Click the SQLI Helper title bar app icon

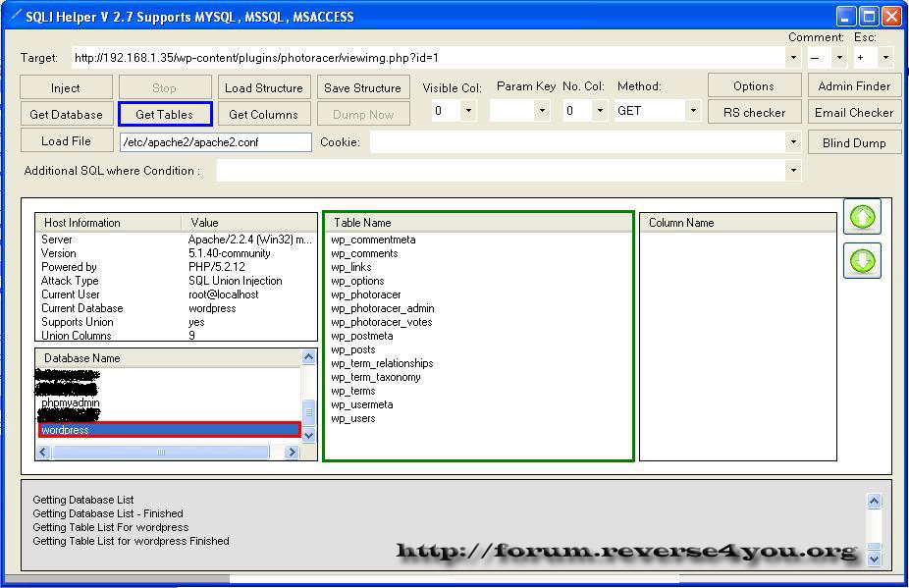click(x=15, y=16)
